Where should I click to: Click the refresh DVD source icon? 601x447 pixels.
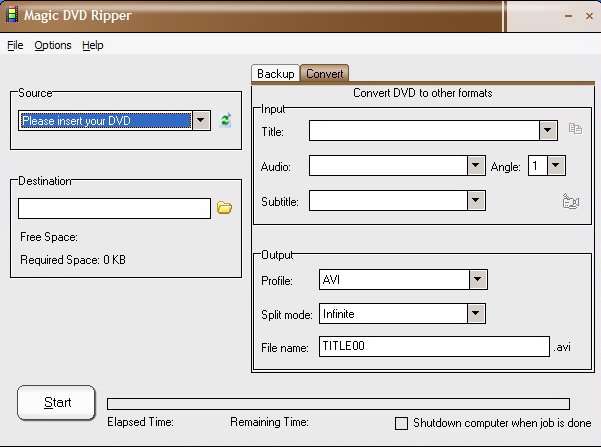pos(225,120)
